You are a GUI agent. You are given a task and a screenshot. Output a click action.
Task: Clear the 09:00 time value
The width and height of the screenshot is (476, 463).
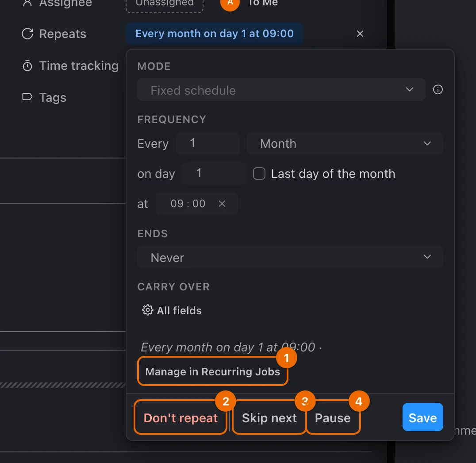[x=222, y=204]
